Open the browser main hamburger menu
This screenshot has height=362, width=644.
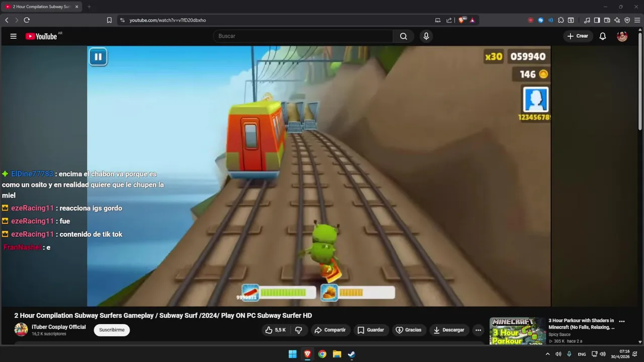pos(637,20)
